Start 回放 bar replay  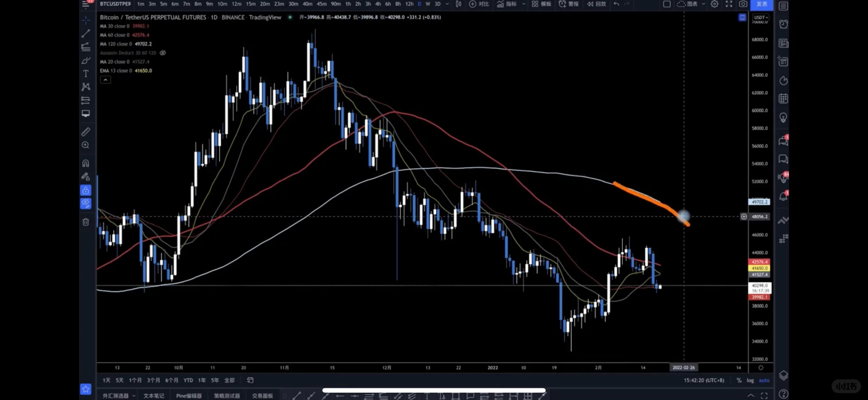(596, 4)
